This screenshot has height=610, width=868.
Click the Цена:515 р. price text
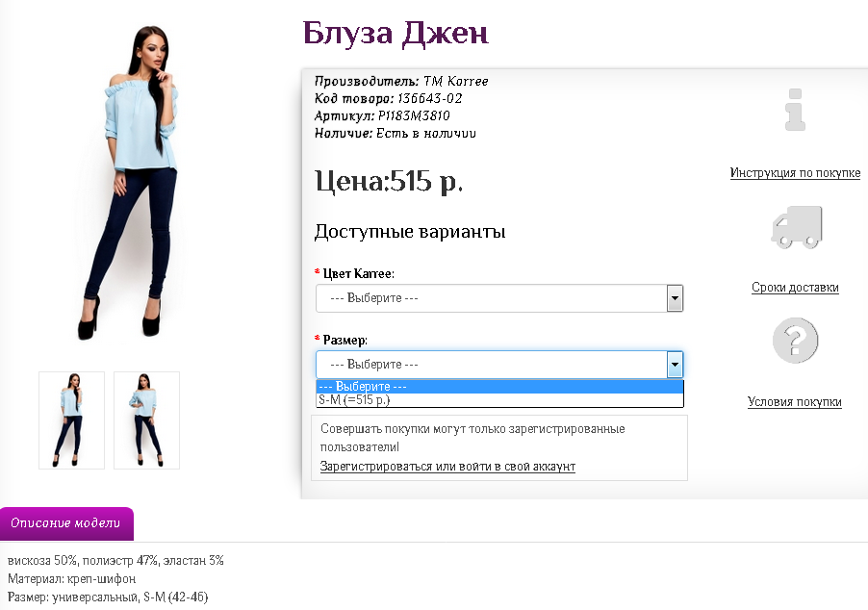389,181
